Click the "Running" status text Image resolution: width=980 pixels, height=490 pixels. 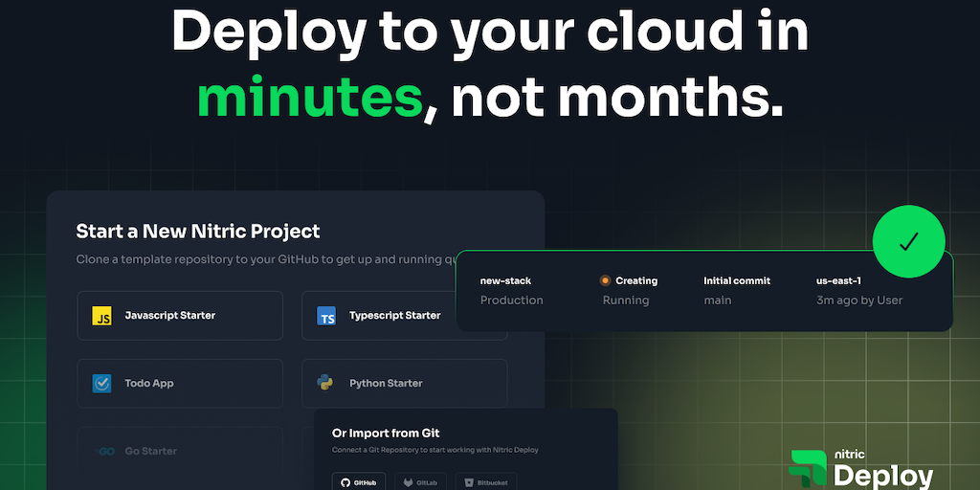pyautogui.click(x=626, y=301)
